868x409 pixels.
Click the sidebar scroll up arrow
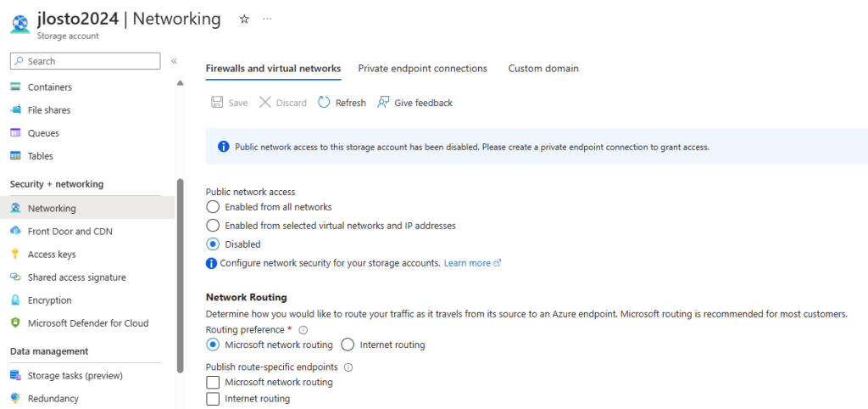coord(180,84)
